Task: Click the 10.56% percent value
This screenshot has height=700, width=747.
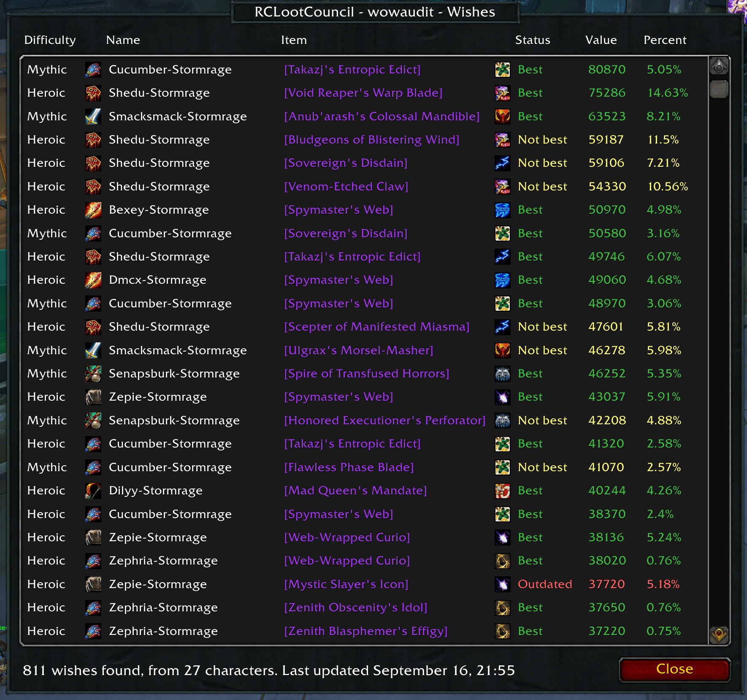Action: pos(668,187)
